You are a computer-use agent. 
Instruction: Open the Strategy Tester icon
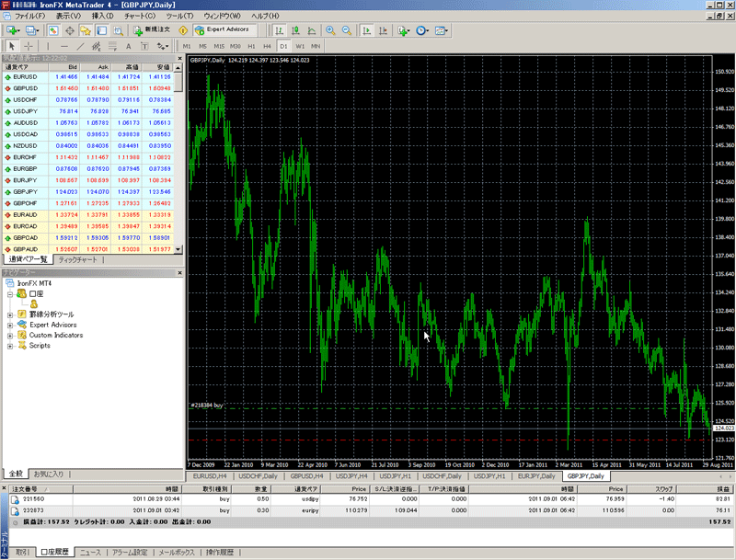[x=119, y=30]
